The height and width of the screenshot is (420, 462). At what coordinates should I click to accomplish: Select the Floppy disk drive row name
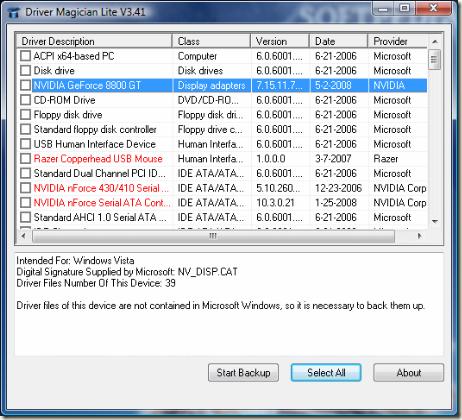[68, 115]
